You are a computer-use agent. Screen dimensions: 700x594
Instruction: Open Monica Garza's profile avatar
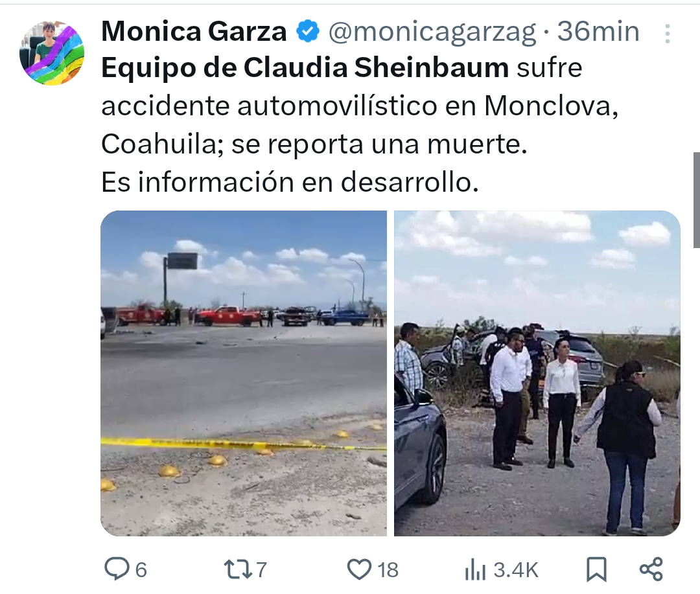coord(52,52)
